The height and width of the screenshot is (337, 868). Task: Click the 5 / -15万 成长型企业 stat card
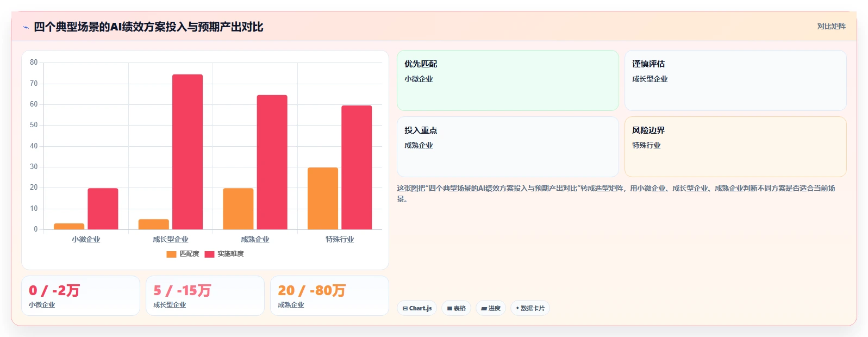coord(205,296)
